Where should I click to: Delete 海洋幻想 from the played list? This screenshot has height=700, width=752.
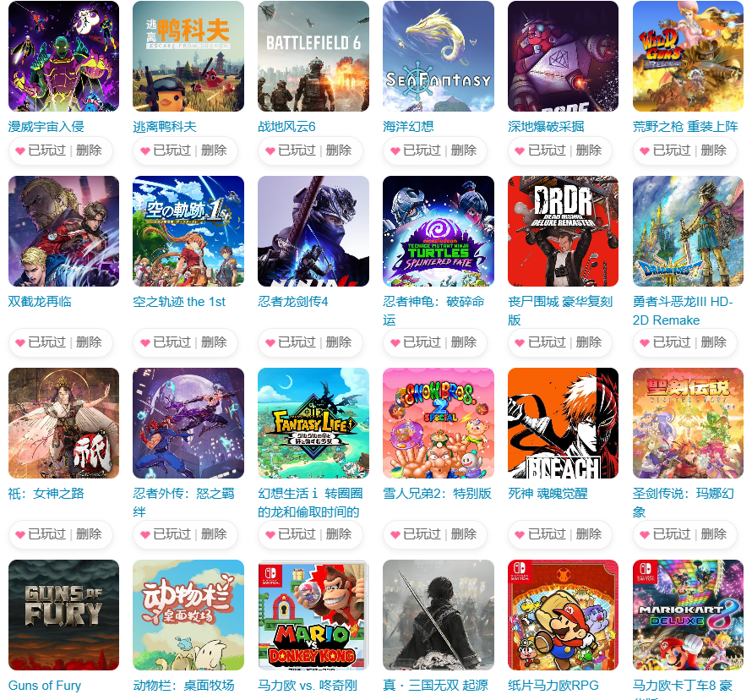pyautogui.click(x=464, y=150)
